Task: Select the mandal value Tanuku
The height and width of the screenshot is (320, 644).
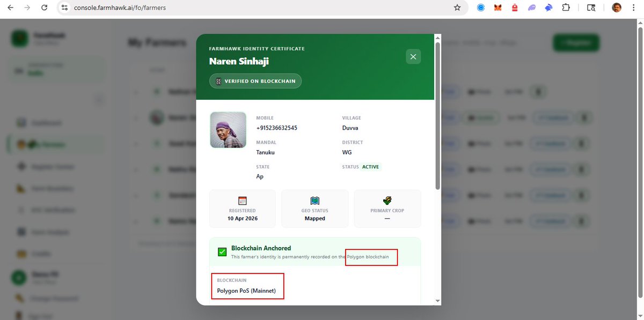Action: (x=266, y=152)
